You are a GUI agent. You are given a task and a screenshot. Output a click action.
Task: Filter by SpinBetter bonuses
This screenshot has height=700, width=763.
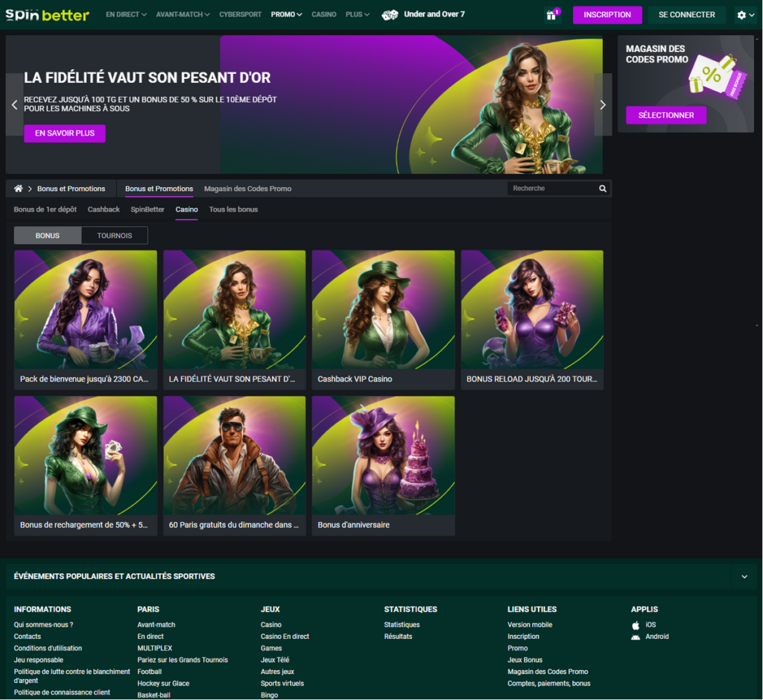tap(148, 209)
